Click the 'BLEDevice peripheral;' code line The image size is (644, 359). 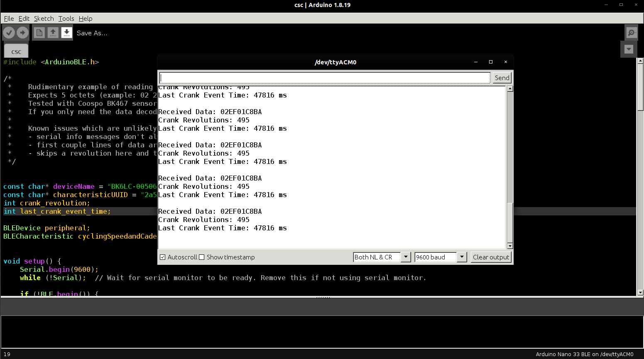[47, 228]
